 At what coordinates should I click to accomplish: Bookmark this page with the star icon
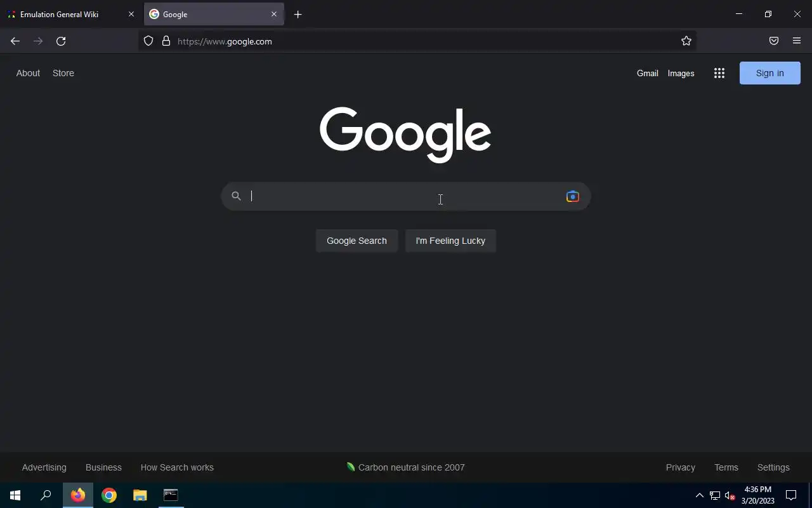click(686, 41)
